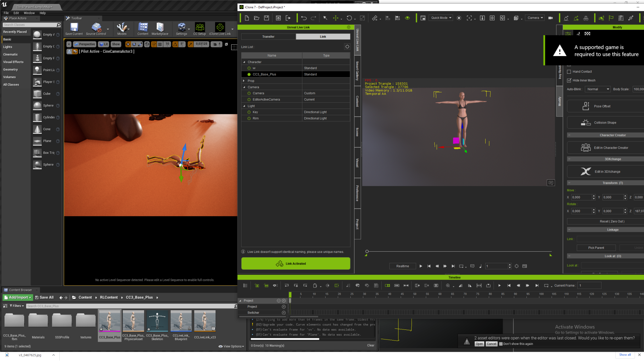Click Open in asset editors prompt
Screen dimensions: 644x362
click(479, 344)
